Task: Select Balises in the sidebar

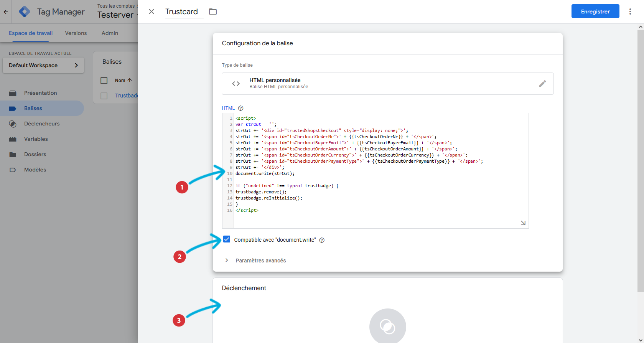Action: pos(42,108)
